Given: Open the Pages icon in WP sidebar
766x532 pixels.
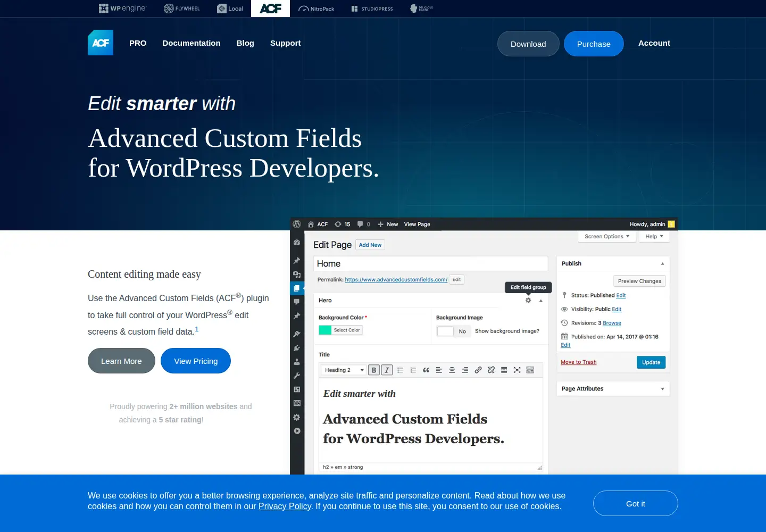Looking at the screenshot, I should coord(297,288).
